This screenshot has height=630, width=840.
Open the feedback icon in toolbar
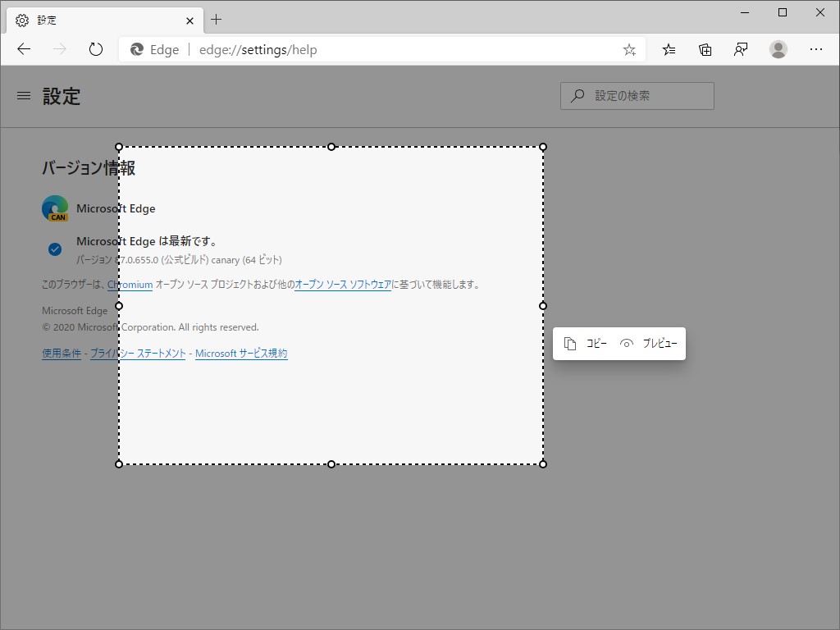(741, 50)
